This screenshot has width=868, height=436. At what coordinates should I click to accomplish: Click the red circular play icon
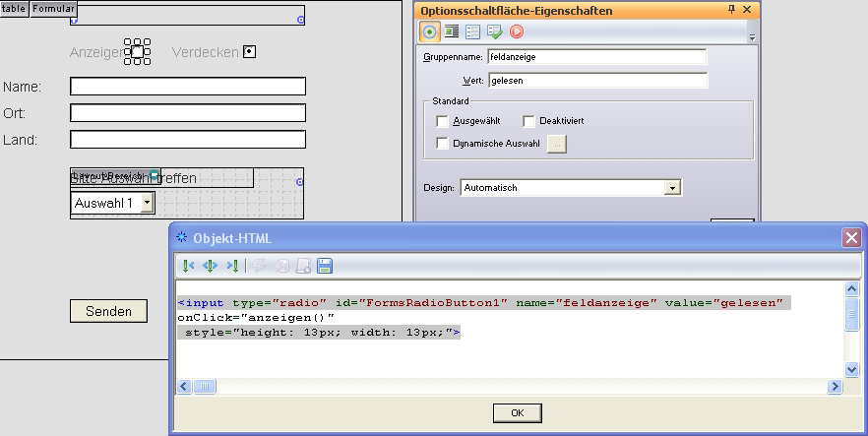tap(517, 31)
